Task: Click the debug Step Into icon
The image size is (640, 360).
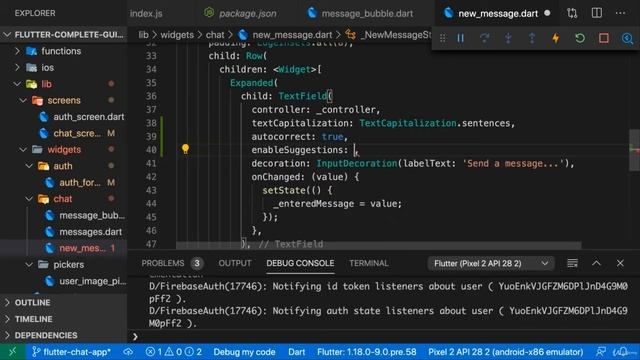Action: pos(508,38)
